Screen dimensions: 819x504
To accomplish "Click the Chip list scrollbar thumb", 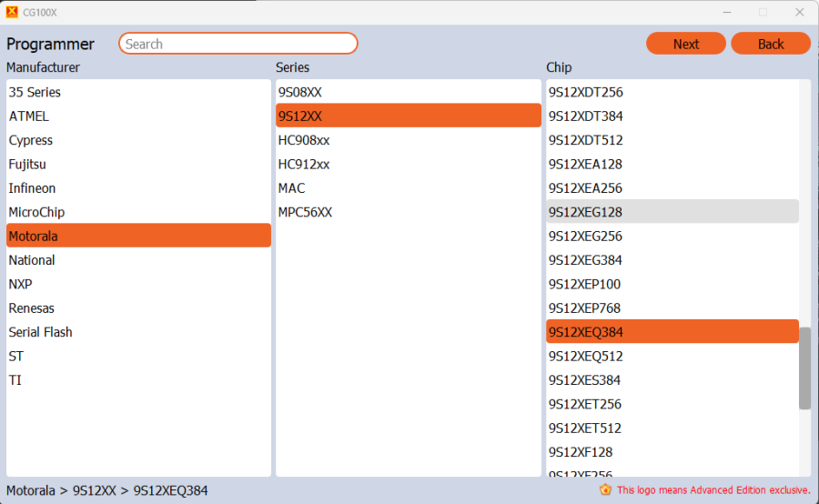I will pos(804,368).
